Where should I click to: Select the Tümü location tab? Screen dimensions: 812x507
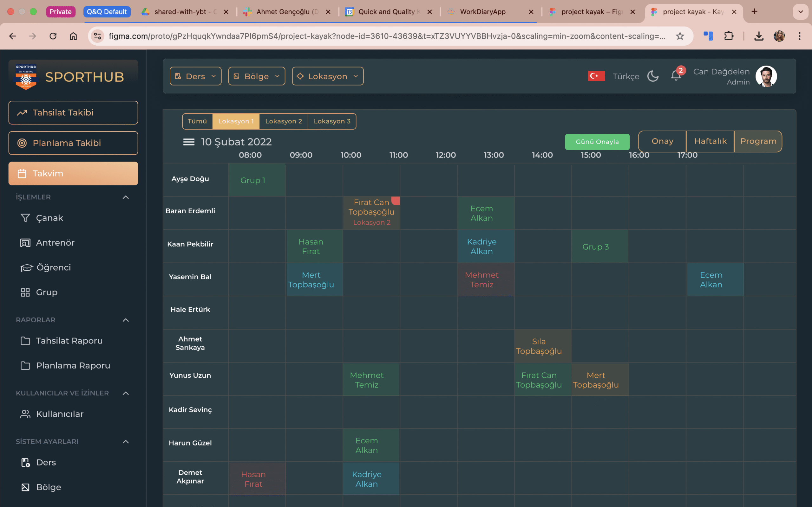click(197, 121)
